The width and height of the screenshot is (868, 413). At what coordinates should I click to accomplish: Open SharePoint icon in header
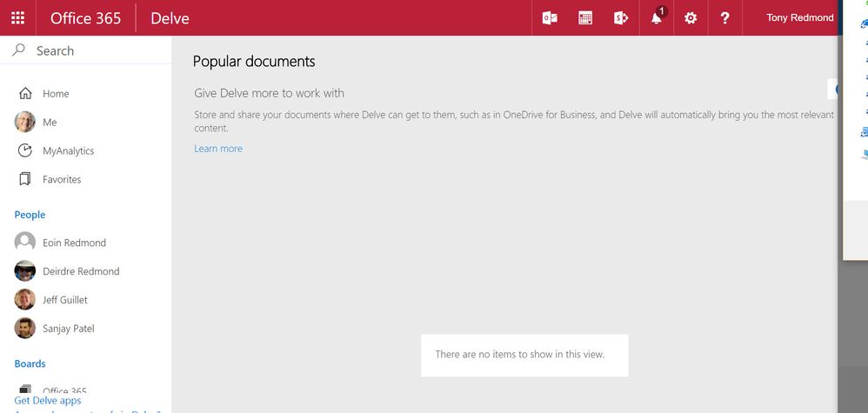[620, 18]
